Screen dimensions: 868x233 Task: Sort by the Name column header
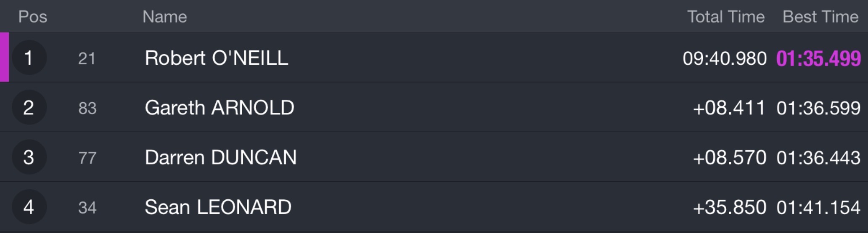164,17
